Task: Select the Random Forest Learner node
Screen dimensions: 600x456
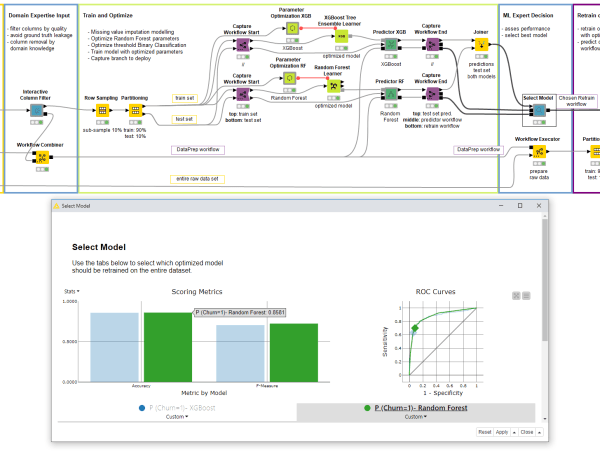Action: (x=334, y=86)
